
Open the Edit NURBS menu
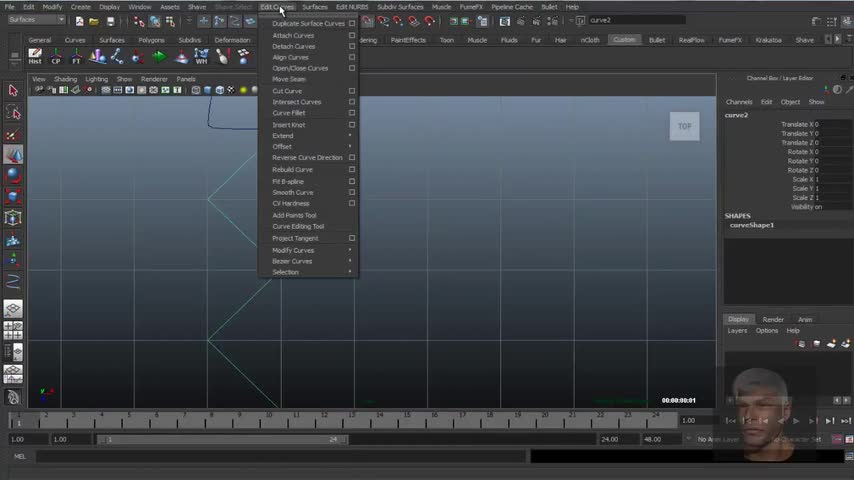tap(352, 7)
